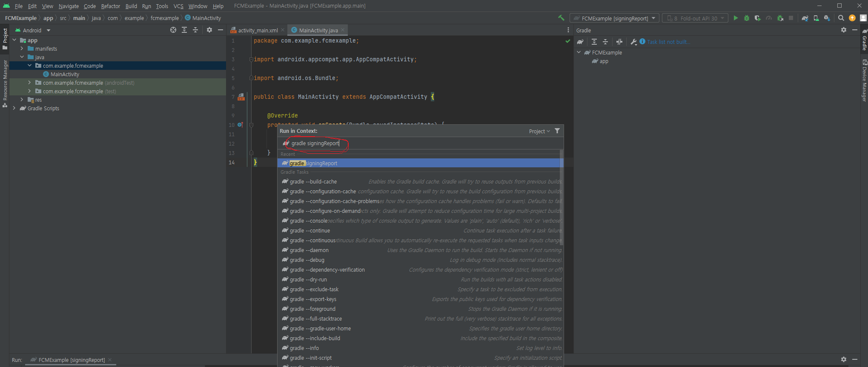
Task: Toggle the Device Manager side tab
Action: 864,80
